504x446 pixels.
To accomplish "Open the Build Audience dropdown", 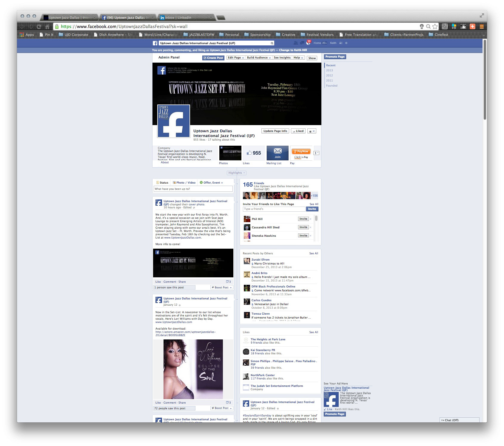I will 259,58.
